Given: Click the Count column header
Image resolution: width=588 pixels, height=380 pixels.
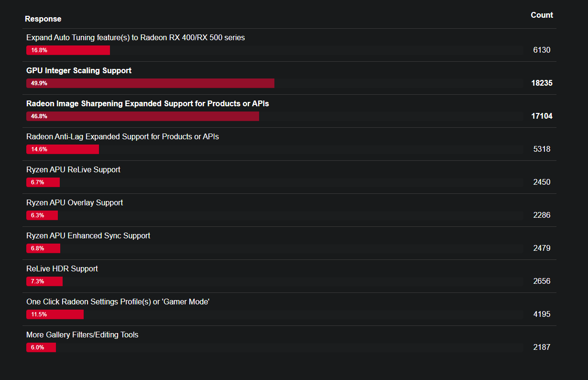Looking at the screenshot, I should (x=542, y=15).
